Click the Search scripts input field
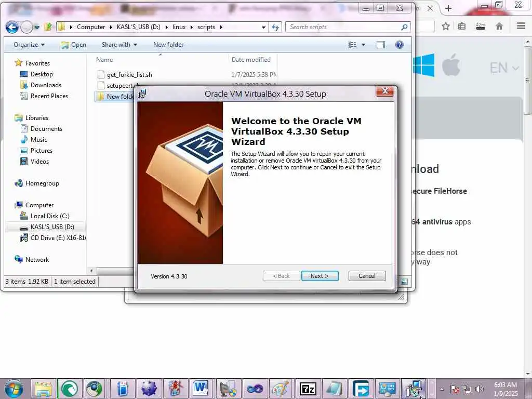532x399 pixels. [343, 27]
